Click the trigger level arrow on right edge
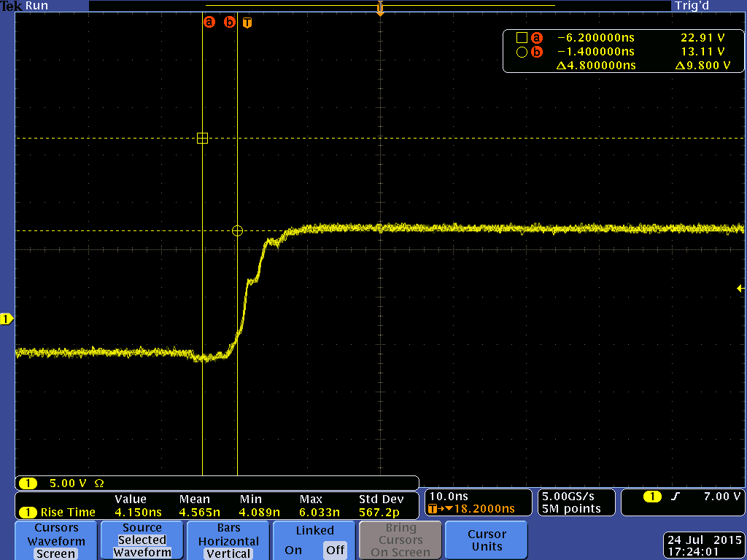Image resolution: width=747 pixels, height=560 pixels. [740, 289]
